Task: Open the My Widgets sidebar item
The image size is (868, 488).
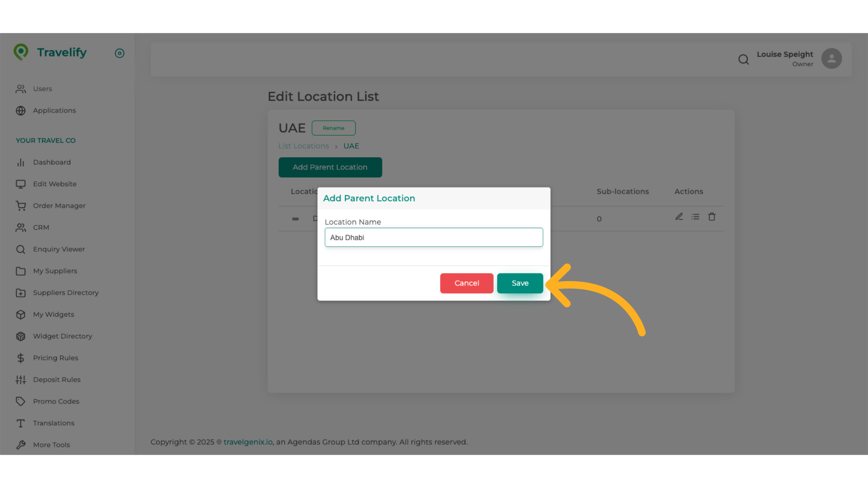Action: pos(53,314)
